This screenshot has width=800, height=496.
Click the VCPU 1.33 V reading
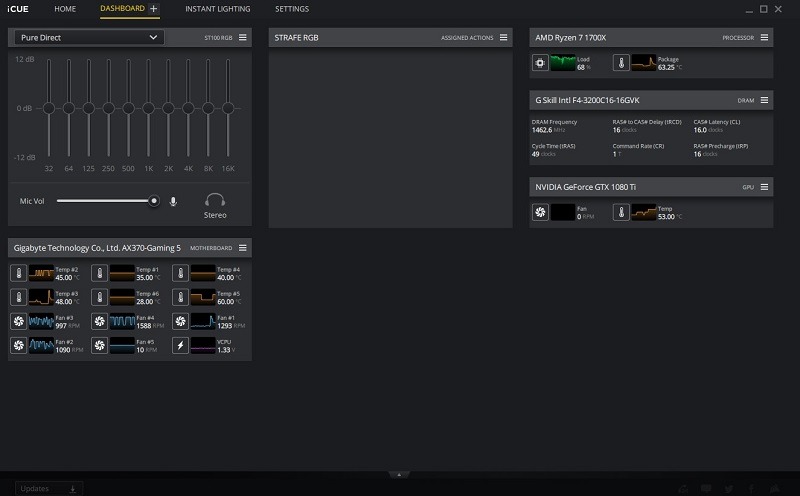pos(226,350)
